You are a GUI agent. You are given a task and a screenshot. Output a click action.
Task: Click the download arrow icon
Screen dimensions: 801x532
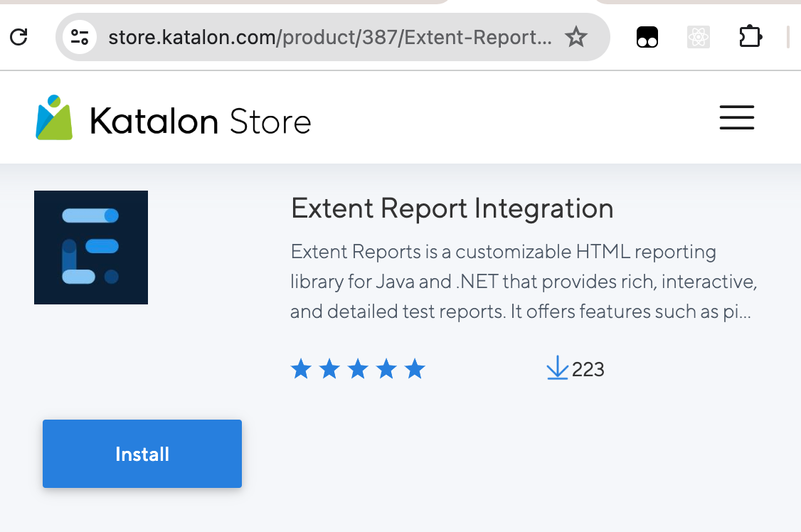point(557,368)
